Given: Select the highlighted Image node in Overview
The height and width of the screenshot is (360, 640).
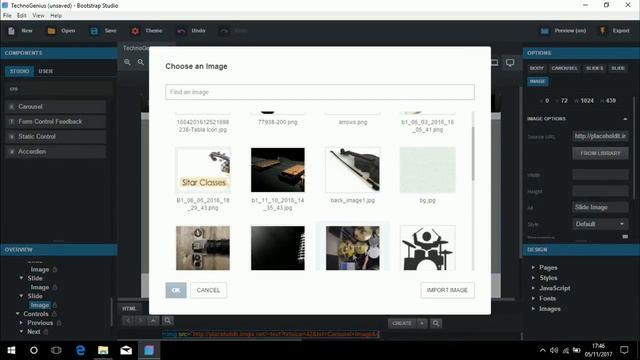Looking at the screenshot, I should tap(40, 305).
